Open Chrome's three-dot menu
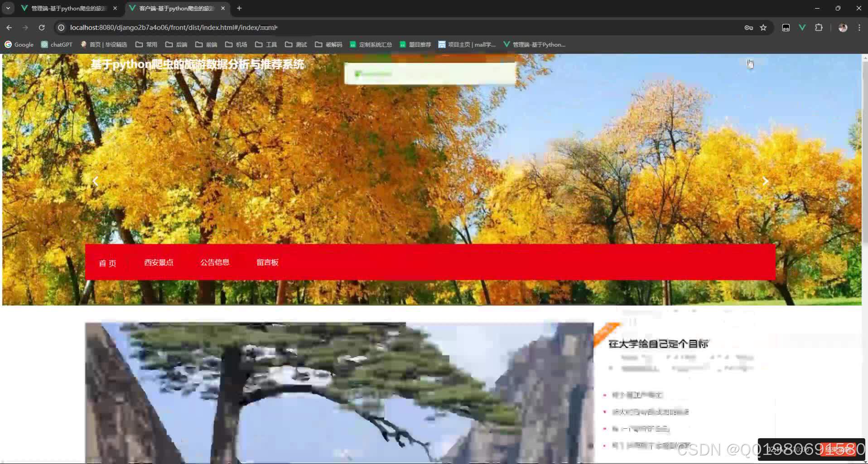868x464 pixels. tap(859, 27)
